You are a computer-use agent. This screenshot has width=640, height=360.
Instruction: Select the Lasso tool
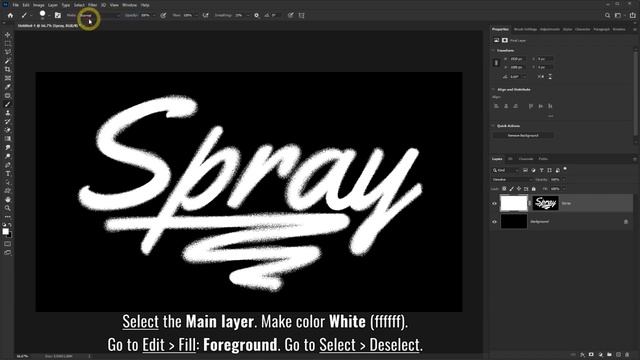[7, 52]
